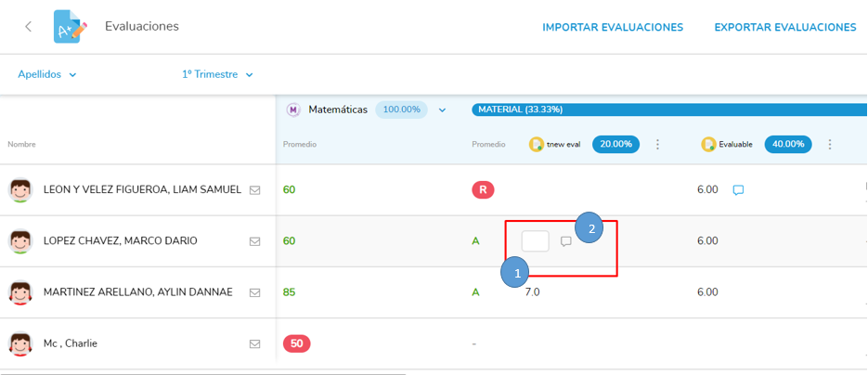Click the MATERIAL (33.33%) category bar
The width and height of the screenshot is (868, 375).
[x=668, y=110]
